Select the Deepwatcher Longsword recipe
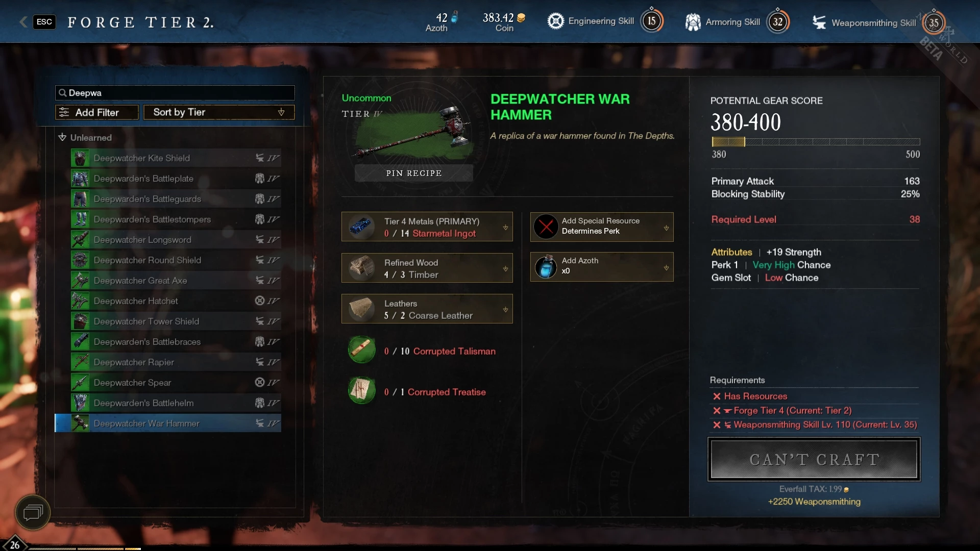This screenshot has width=980, height=551. (176, 239)
